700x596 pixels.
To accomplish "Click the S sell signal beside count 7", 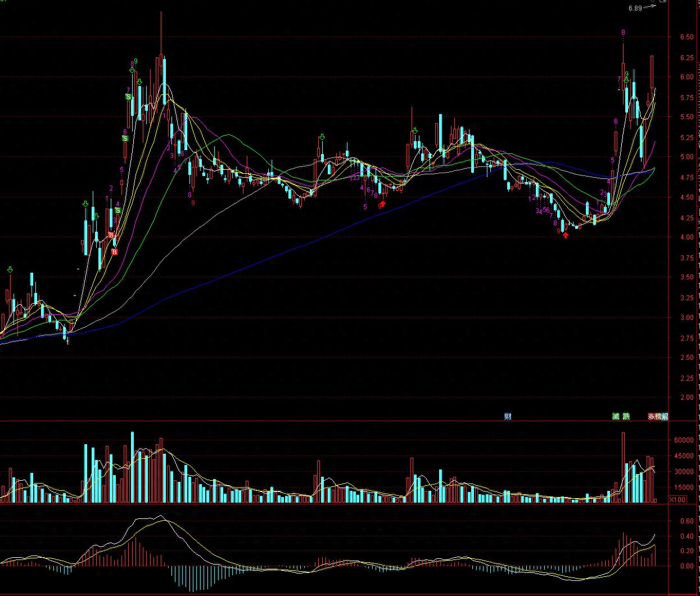I will tap(129, 97).
